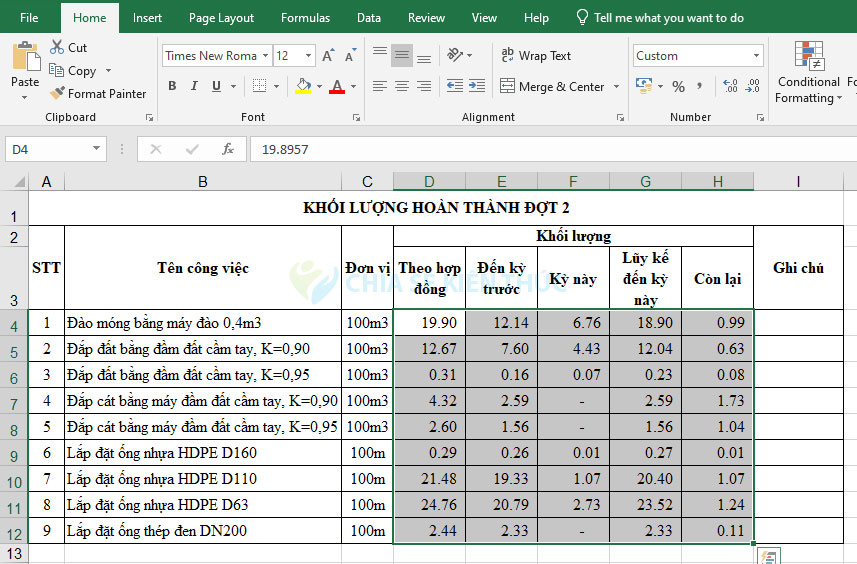Open the Clipboard dialog launcher

point(149,118)
